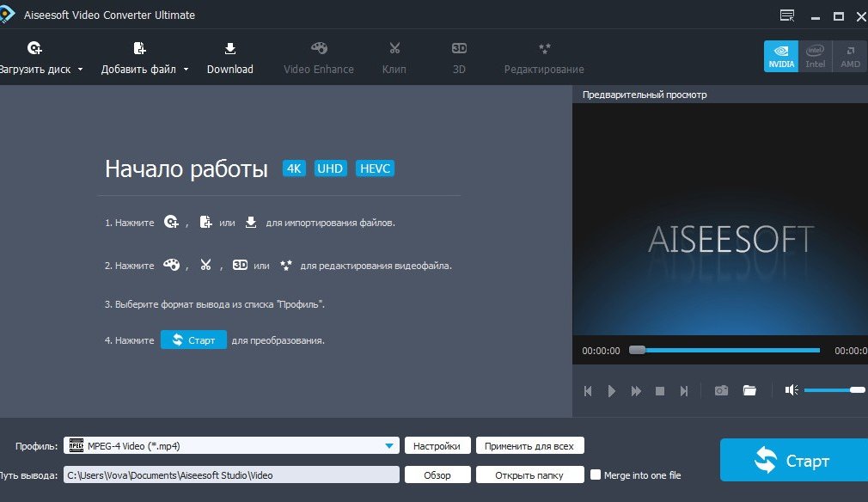Click the load disc icon in step 1
The image size is (868, 502).
(171, 223)
